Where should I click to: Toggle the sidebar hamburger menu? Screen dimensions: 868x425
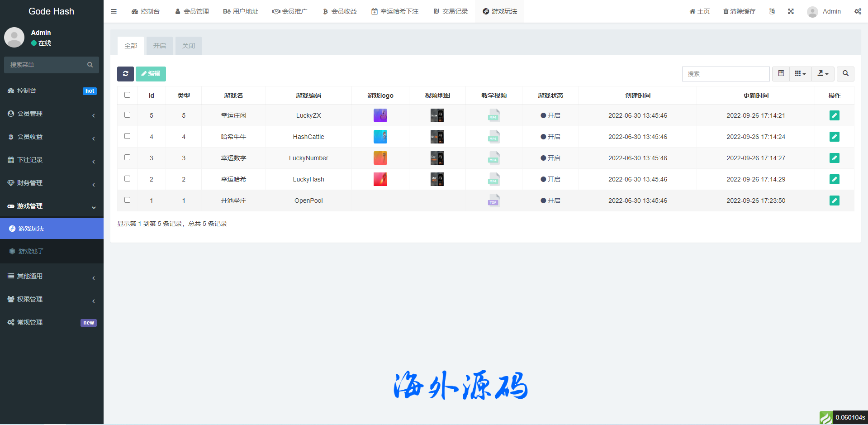pyautogui.click(x=114, y=11)
